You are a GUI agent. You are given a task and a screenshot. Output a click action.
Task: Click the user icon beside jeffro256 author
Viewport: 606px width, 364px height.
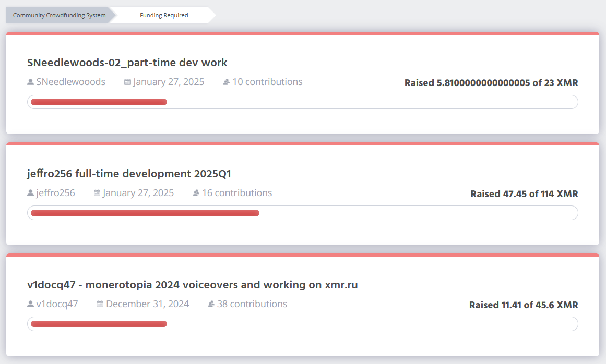[x=30, y=193]
